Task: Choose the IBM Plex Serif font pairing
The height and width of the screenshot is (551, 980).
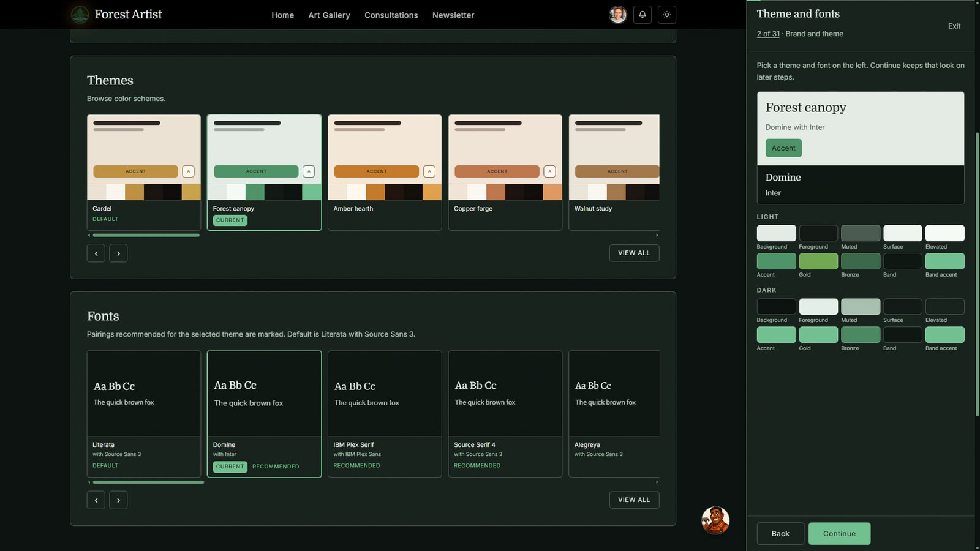Action: 385,414
